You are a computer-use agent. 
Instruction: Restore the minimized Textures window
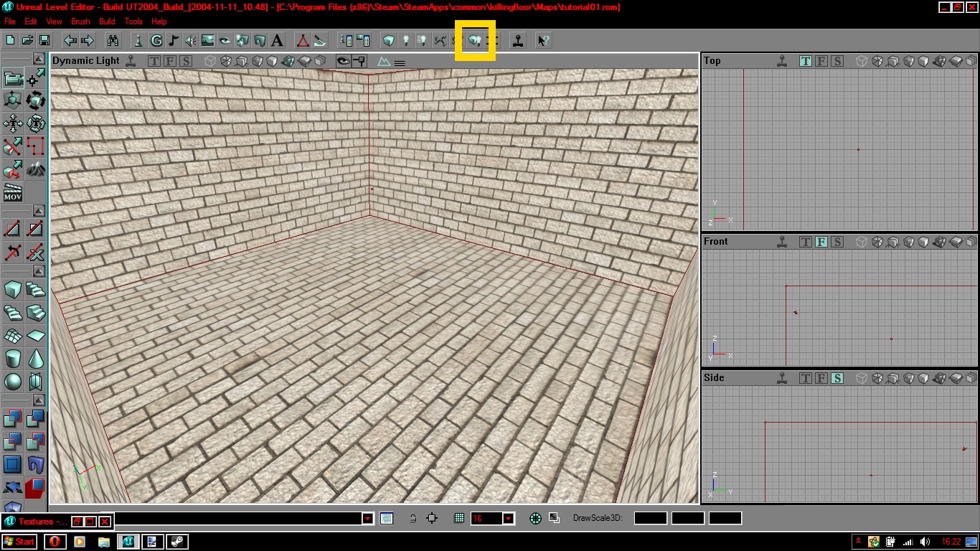point(78,522)
